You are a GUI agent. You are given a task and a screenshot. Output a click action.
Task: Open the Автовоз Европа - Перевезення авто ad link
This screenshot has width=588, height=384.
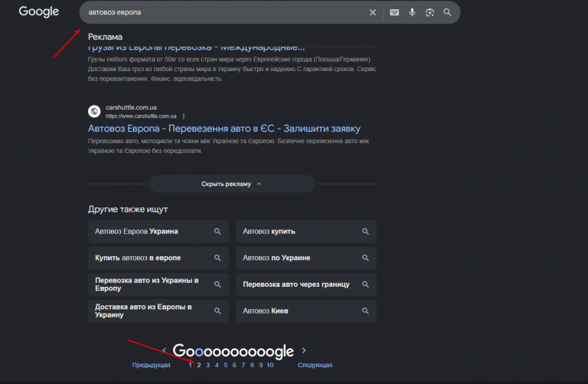(224, 129)
